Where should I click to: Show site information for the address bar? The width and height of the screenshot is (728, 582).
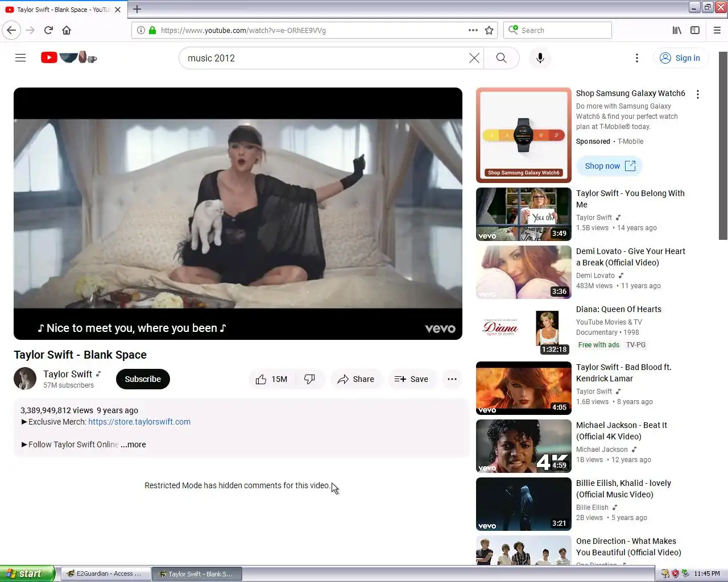click(x=141, y=30)
